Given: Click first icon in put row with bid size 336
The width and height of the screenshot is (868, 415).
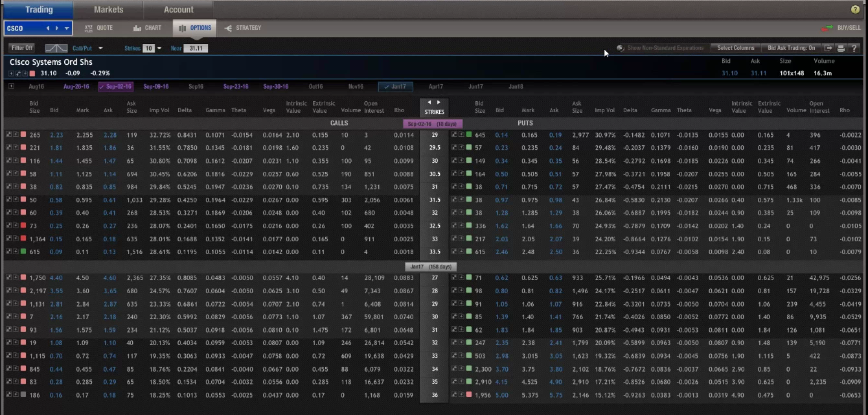Looking at the screenshot, I should coord(454,226).
